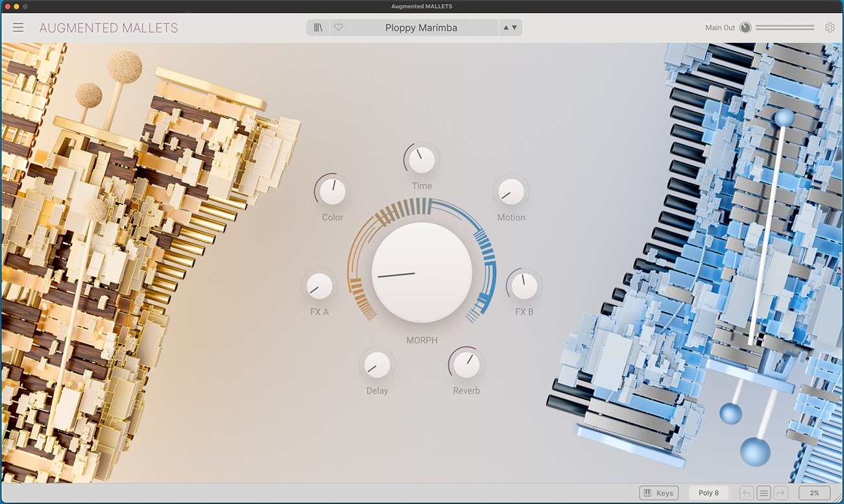Click the large MORPH knob
Image resolution: width=844 pixels, height=504 pixels.
[421, 272]
